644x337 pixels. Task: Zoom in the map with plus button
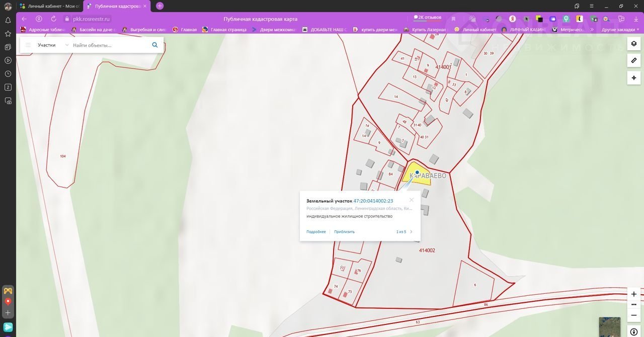tap(633, 294)
